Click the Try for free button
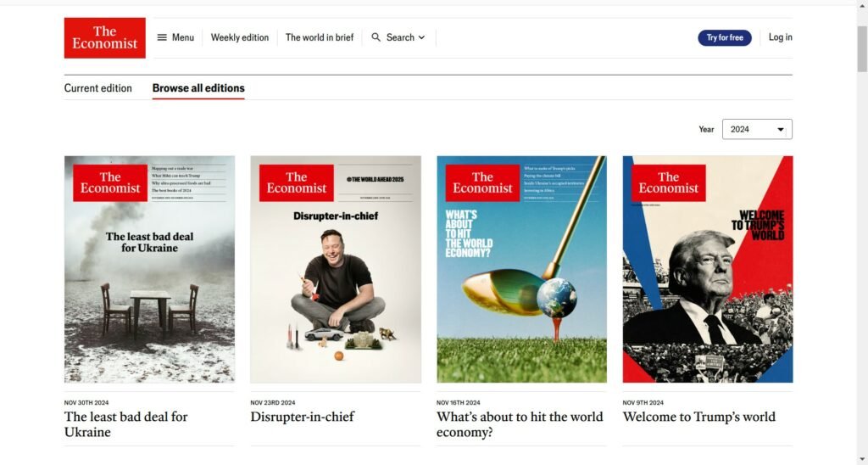 click(724, 37)
